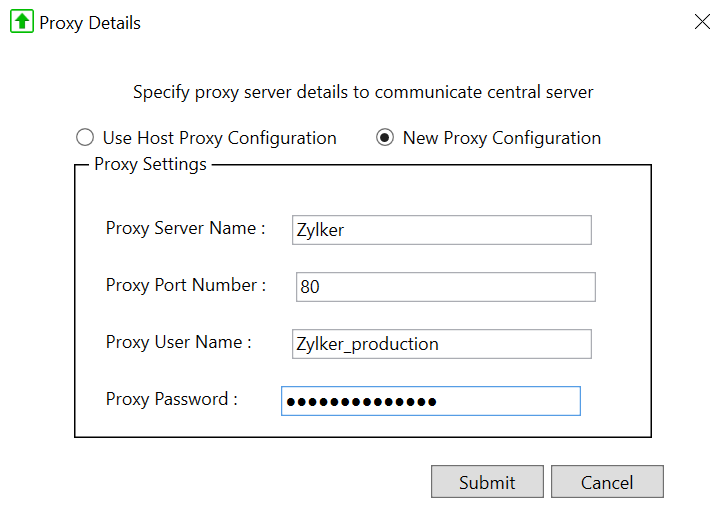Click the "Proxy User Name :" label
This screenshot has width=719, height=512.
point(178,342)
